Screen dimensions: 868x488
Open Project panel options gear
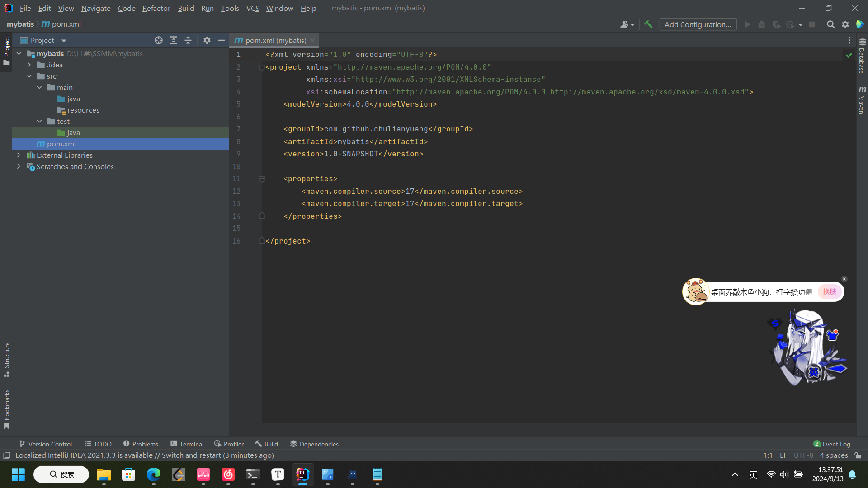pos(207,40)
